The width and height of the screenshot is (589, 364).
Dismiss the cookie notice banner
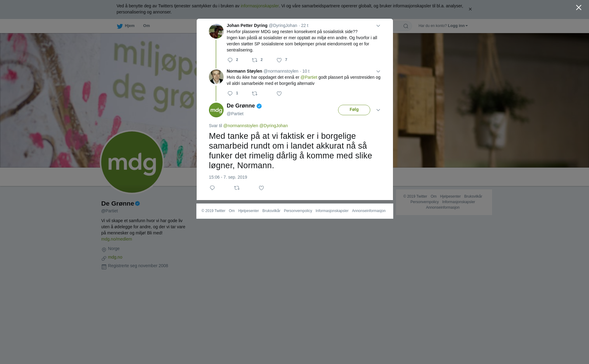click(x=470, y=9)
